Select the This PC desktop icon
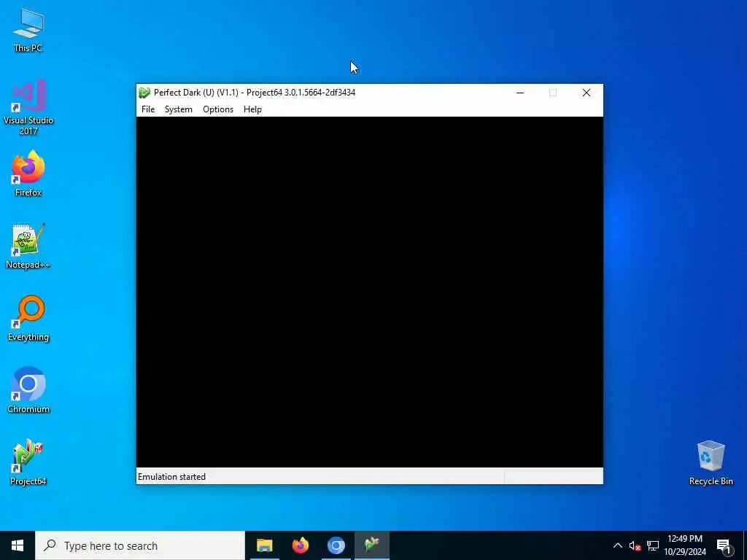 pyautogui.click(x=28, y=30)
